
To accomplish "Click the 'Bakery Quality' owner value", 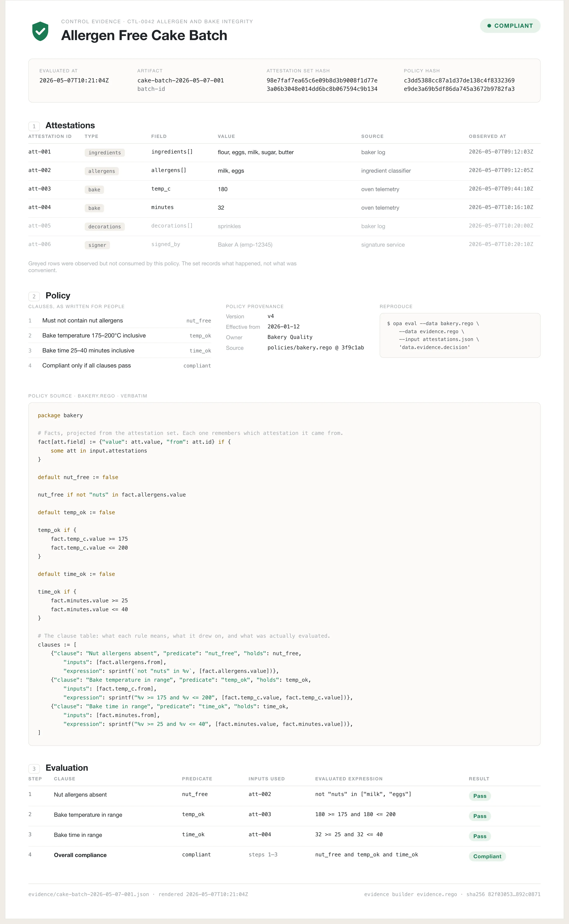I will coord(290,337).
